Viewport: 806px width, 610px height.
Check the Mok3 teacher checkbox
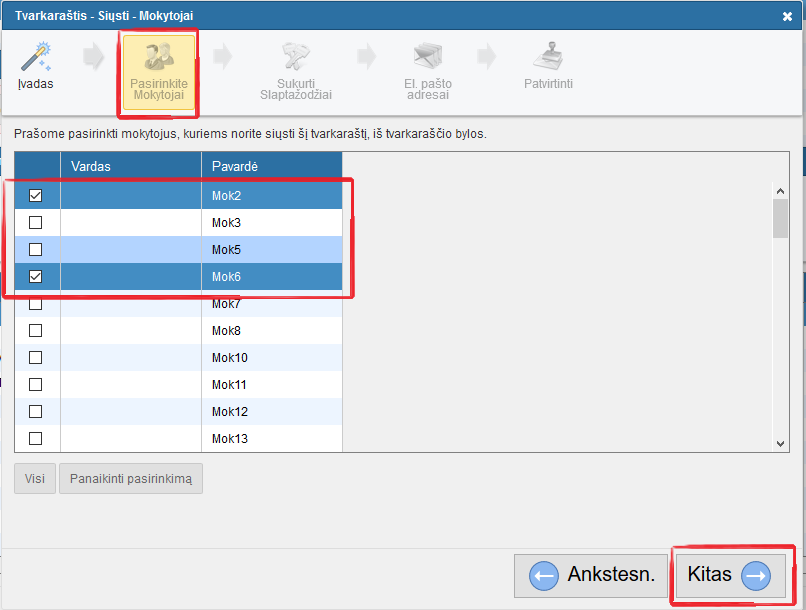click(35, 222)
